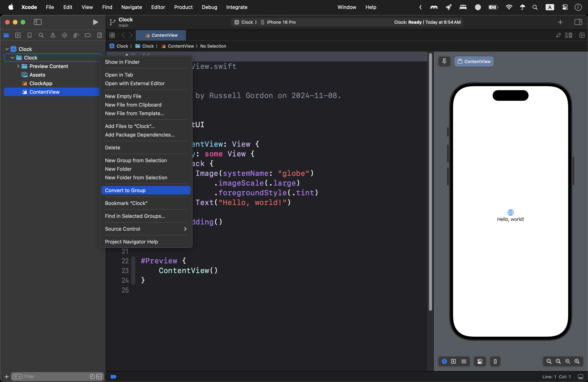Image resolution: width=588 pixels, height=382 pixels.
Task: Toggle the right inspector panel
Action: pyautogui.click(x=578, y=22)
